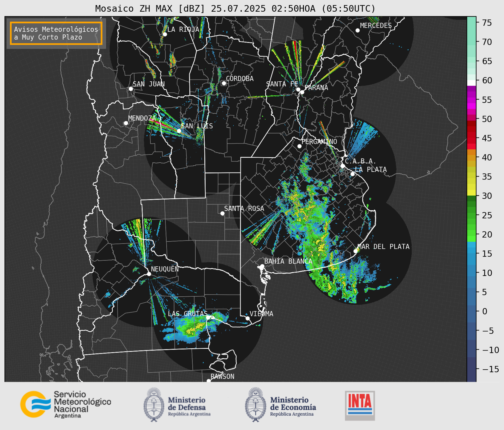Select the Paraná city marker
Screen dimensions: 504x430
(302, 92)
